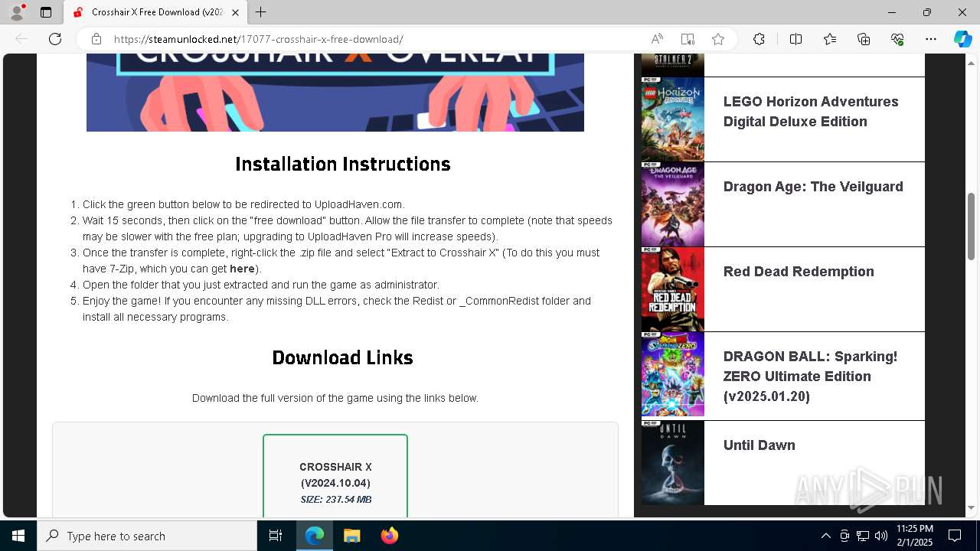
Task: Open the Crosshair X Overlay banner image
Action: coord(335,93)
